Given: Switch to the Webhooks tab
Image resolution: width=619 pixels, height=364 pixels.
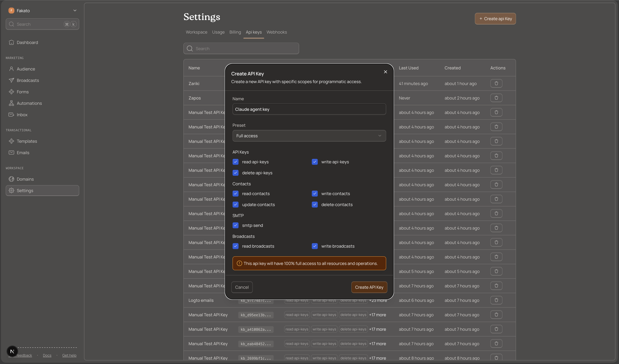Looking at the screenshot, I should pos(277,32).
